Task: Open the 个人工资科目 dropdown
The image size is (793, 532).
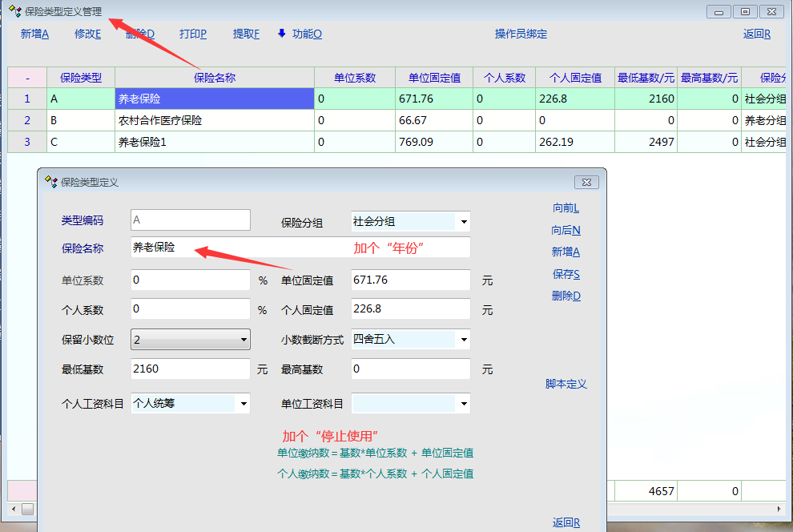Action: (244, 404)
